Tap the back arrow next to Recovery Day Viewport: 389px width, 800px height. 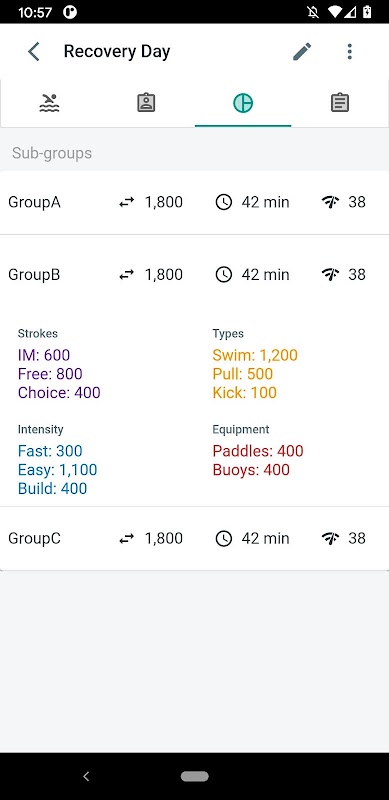34,52
